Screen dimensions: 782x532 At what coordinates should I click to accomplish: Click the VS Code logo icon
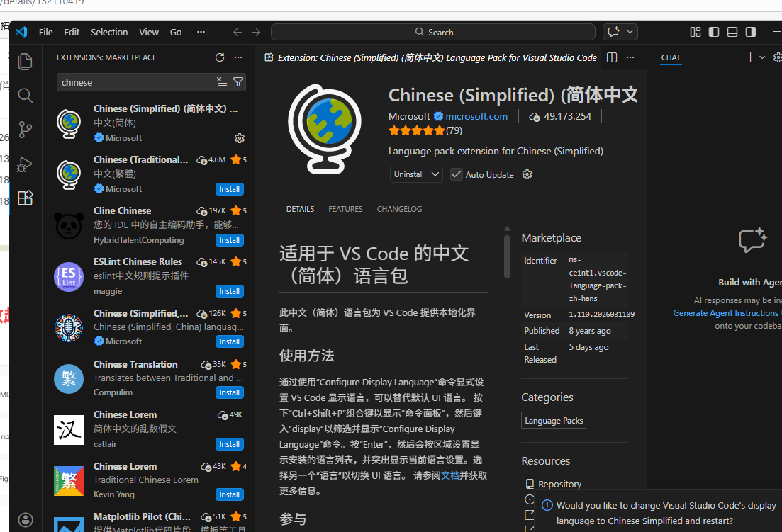pos(21,32)
